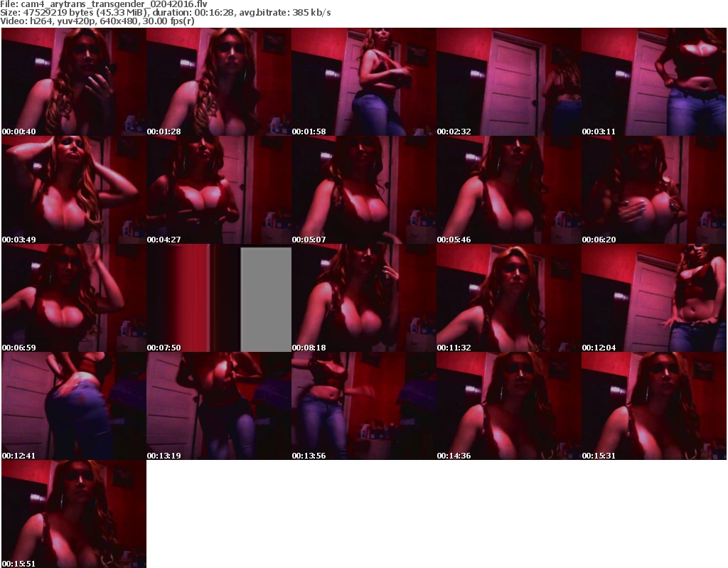Screen dimensions: 728x568
Task: Pick the thumbnail stamped 00:14:36
Action: (x=509, y=406)
